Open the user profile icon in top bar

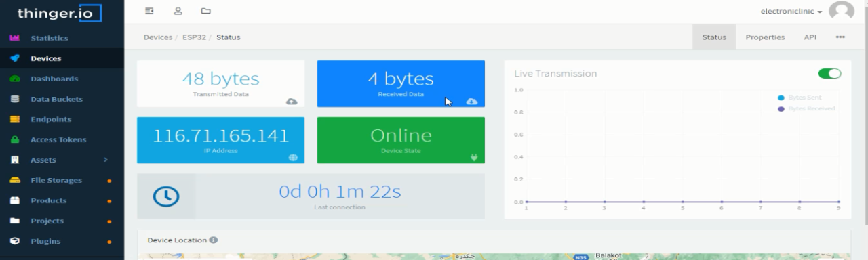click(x=178, y=11)
